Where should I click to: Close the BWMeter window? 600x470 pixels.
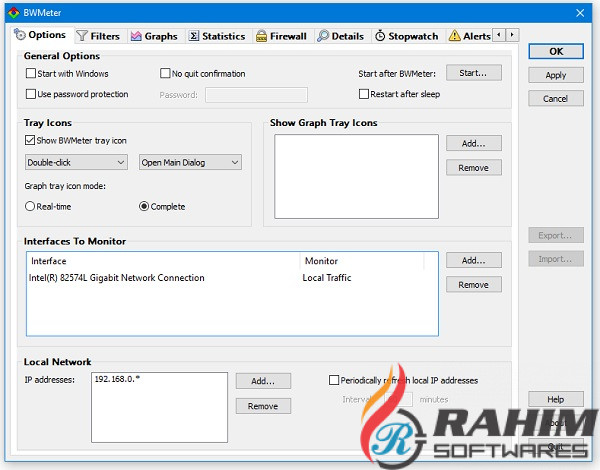580,13
